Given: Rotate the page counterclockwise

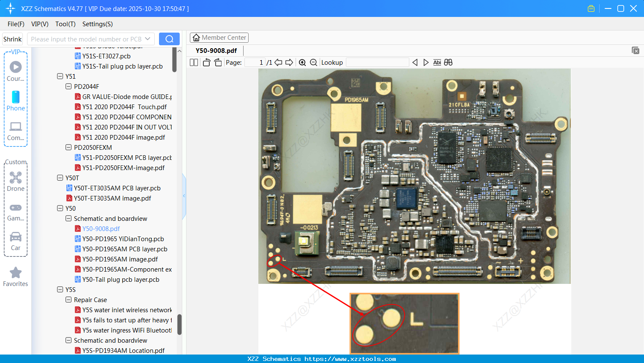Looking at the screenshot, I should (x=206, y=63).
